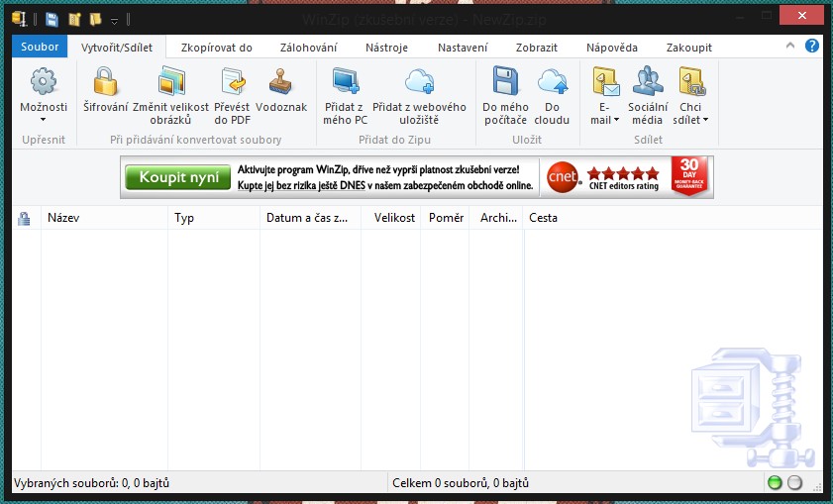The image size is (833, 504).
Task: Expand the E-mail dropdown arrow
Action: tap(616, 120)
